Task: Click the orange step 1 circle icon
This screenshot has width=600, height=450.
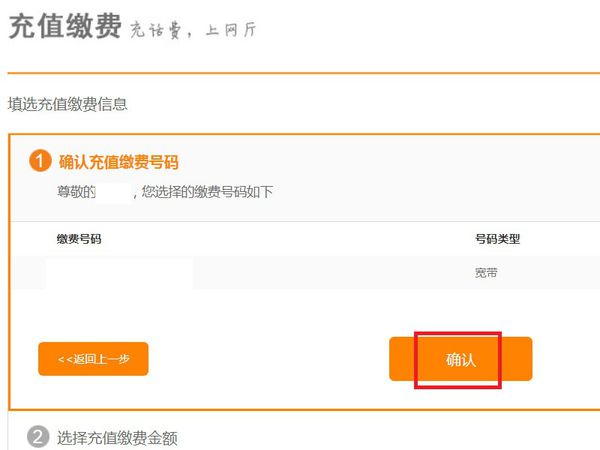Action: coord(40,161)
